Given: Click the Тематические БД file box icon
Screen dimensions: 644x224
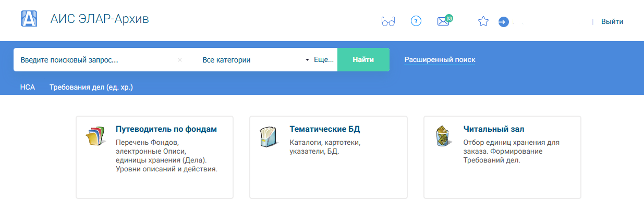Looking at the screenshot, I should tap(270, 136).
